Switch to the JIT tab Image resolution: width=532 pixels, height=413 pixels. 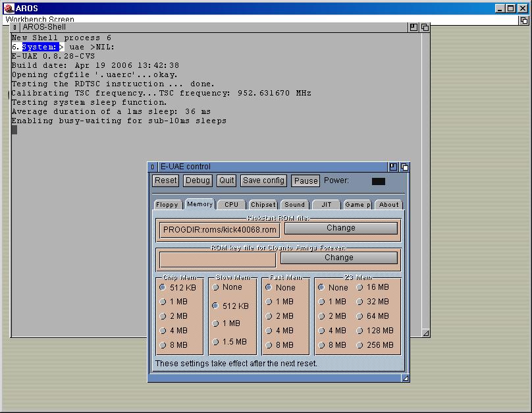[327, 205]
